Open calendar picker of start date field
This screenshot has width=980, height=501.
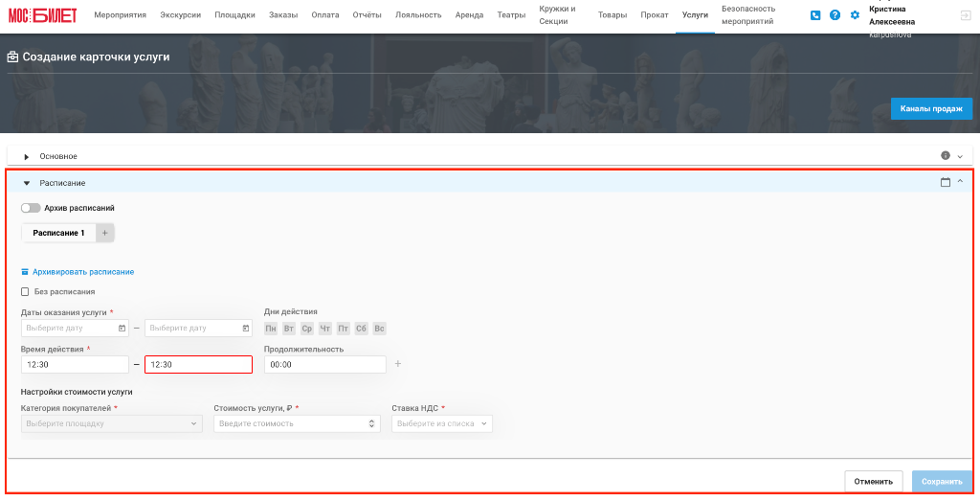122,329
